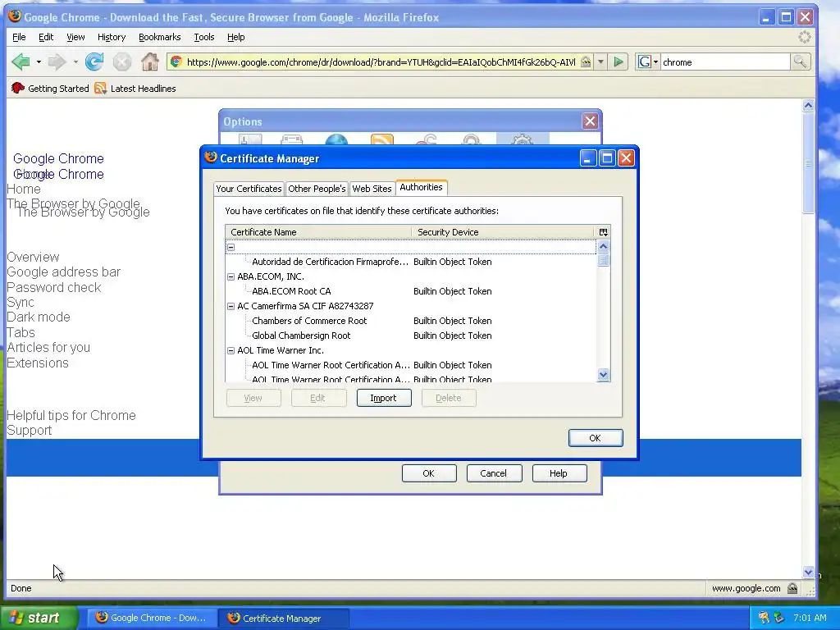Switch to the Web Sites tab
Image resolution: width=840 pixels, height=630 pixels.
pos(372,189)
